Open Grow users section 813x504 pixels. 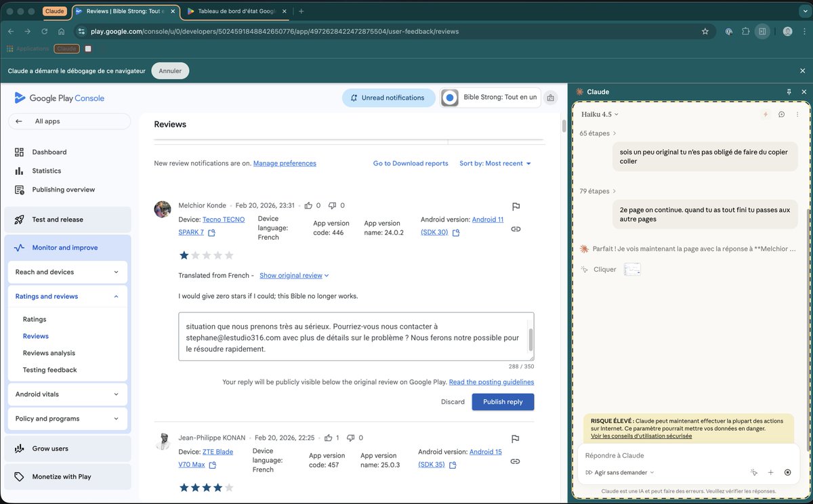click(x=68, y=448)
